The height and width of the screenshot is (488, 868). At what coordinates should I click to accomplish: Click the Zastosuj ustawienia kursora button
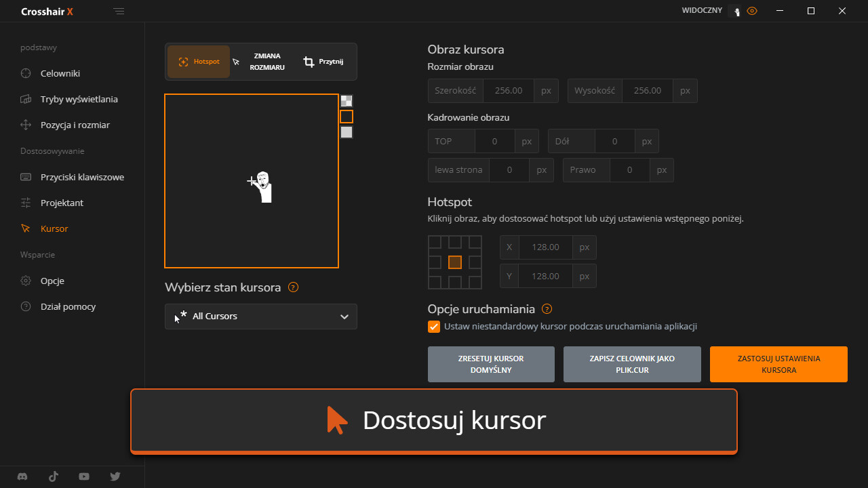[778, 365]
